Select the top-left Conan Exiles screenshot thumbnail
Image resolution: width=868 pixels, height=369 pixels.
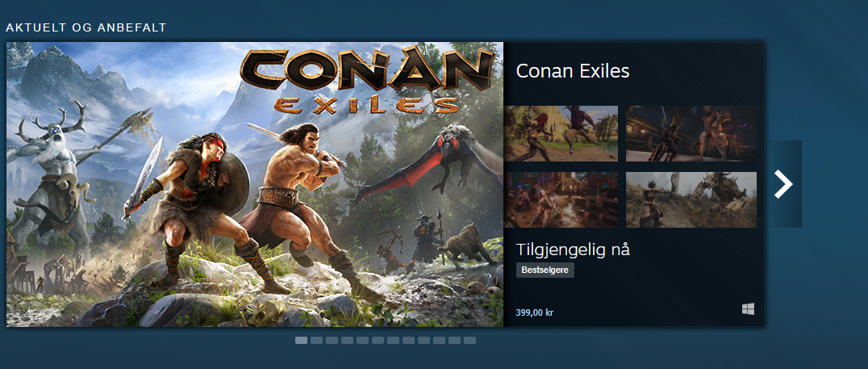[x=561, y=133]
